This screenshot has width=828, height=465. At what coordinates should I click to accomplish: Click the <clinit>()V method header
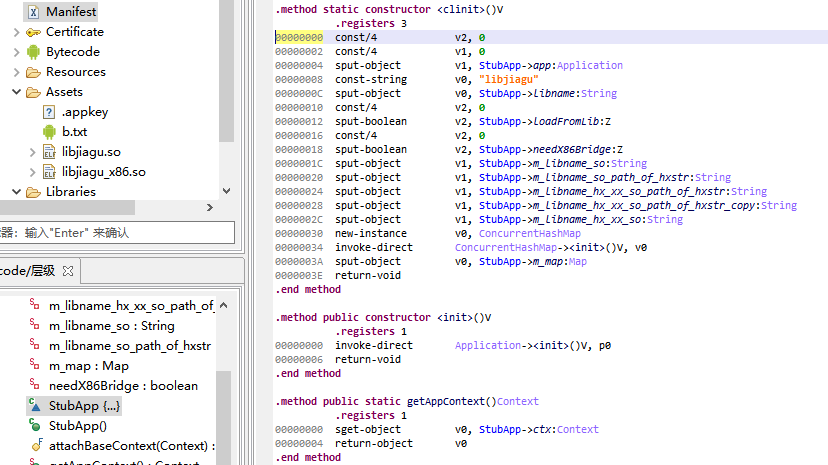click(389, 10)
